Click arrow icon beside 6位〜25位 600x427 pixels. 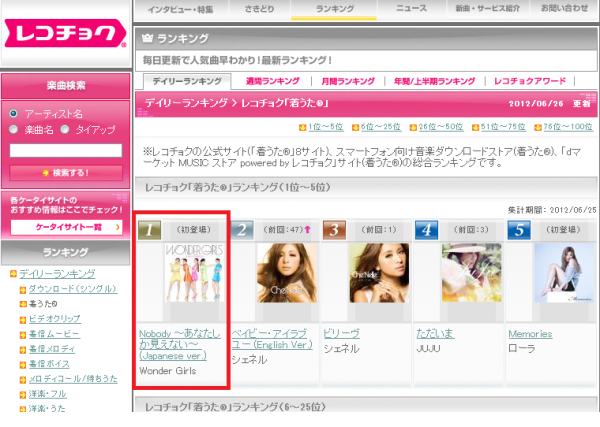click(355, 127)
